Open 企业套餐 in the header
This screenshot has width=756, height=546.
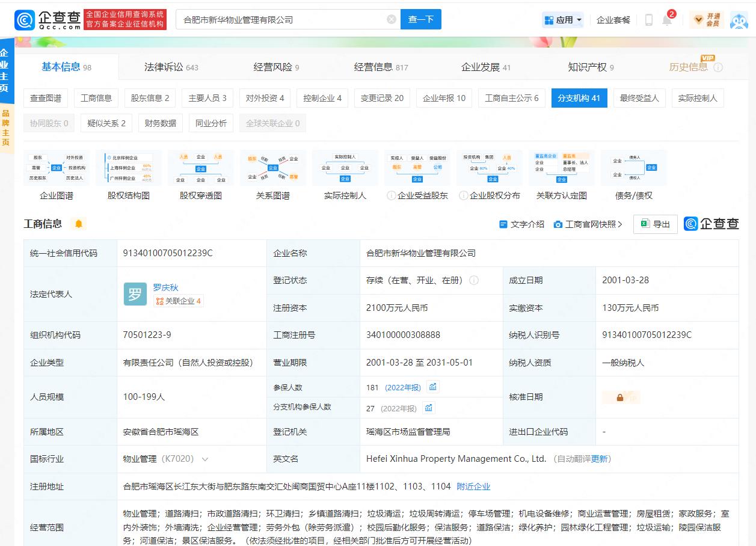click(x=613, y=20)
